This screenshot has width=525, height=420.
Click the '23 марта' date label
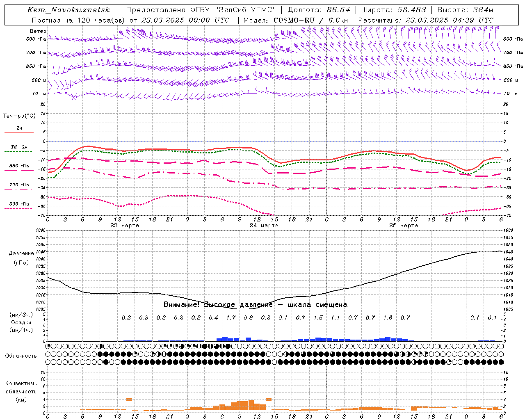coord(125,226)
